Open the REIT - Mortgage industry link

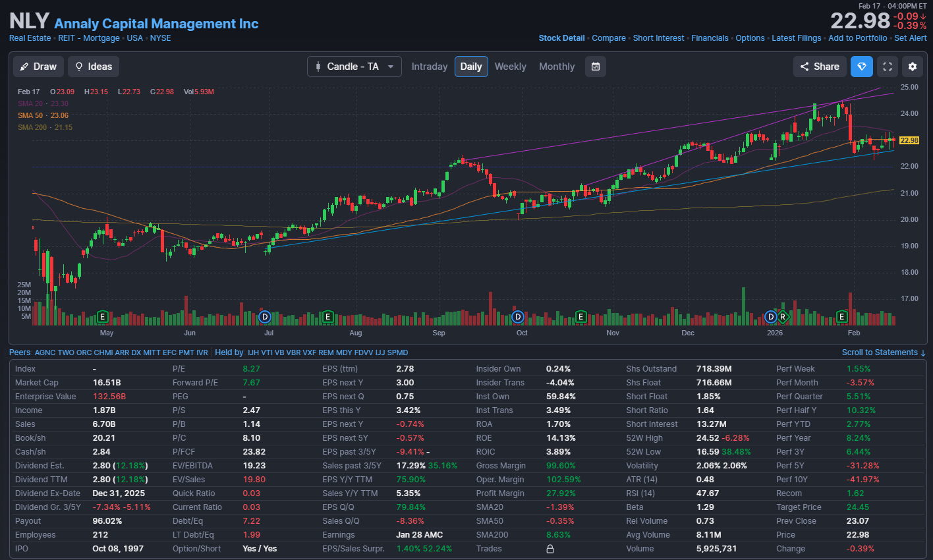click(x=89, y=38)
